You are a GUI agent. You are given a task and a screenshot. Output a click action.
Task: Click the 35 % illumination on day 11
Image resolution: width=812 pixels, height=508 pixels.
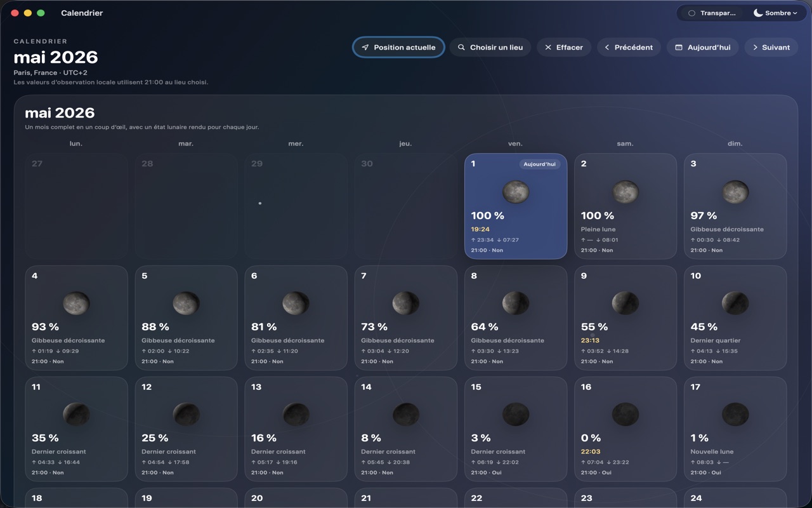click(45, 438)
